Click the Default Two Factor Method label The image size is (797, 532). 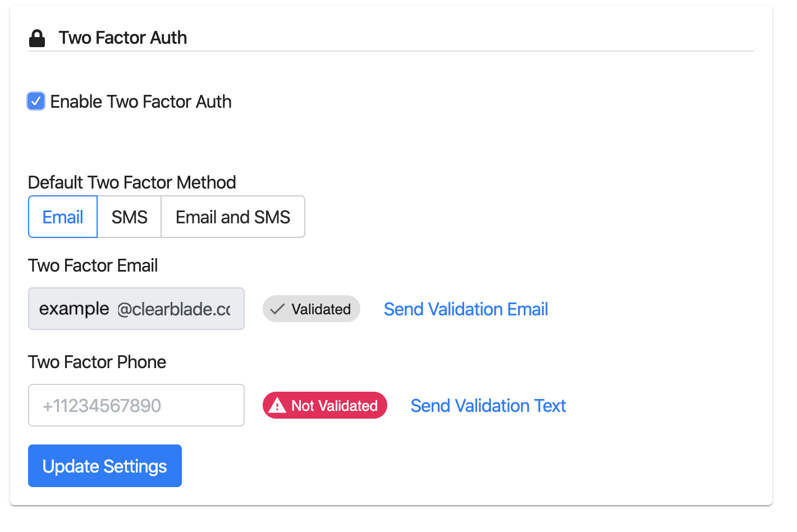click(x=132, y=182)
